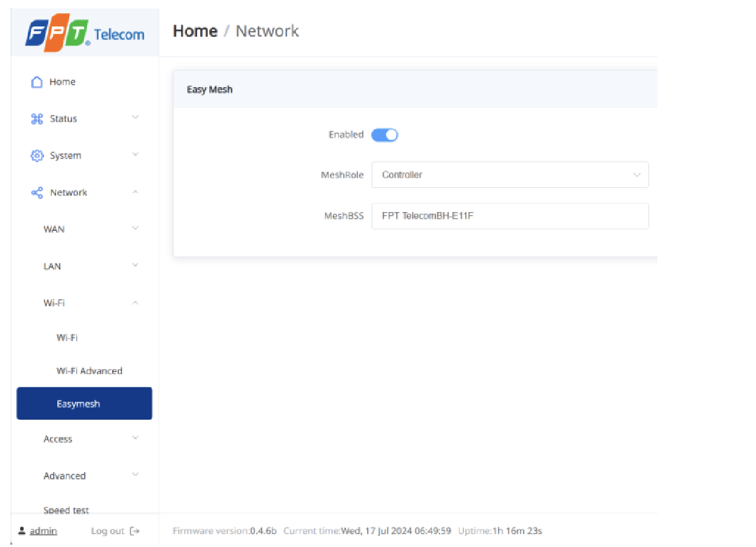Select the highlighted Easymesh item
The image size is (756, 547).
tap(84, 404)
